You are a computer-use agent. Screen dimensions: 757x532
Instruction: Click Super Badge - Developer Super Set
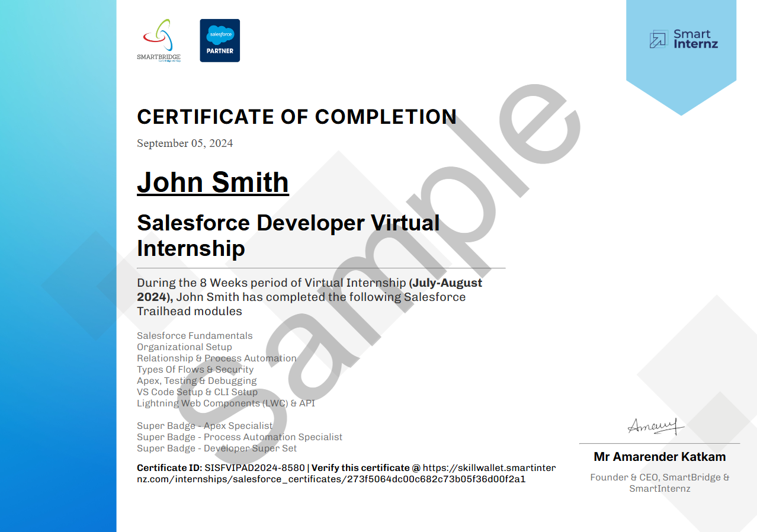tap(217, 448)
